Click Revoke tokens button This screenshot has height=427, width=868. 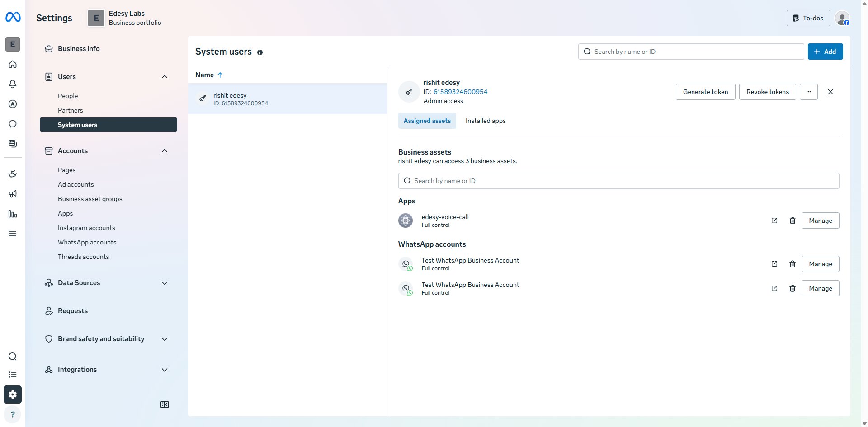767,92
